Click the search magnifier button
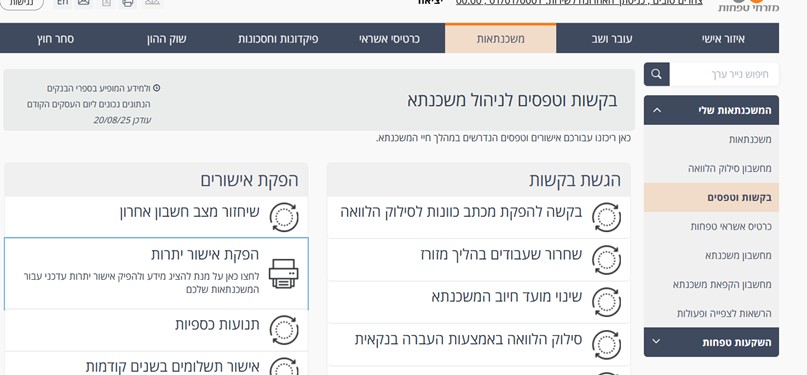Screen dimensions: 807x375 [656, 75]
